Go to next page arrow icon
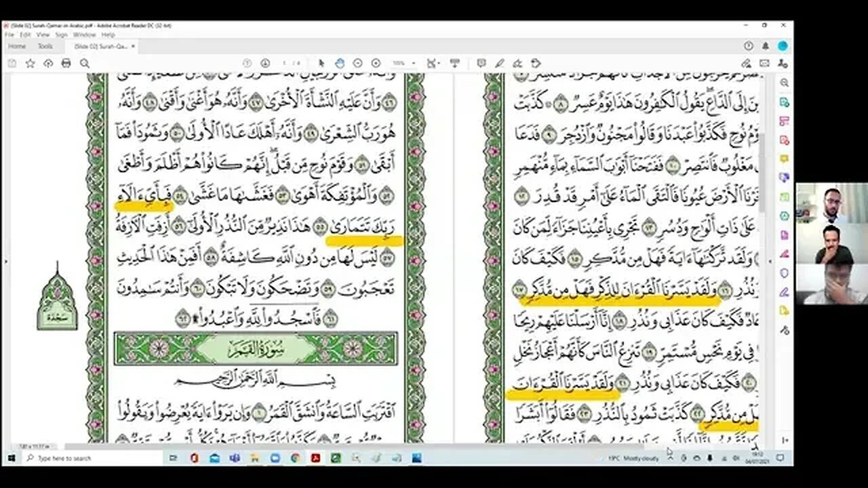The image size is (868, 488). (x=264, y=63)
